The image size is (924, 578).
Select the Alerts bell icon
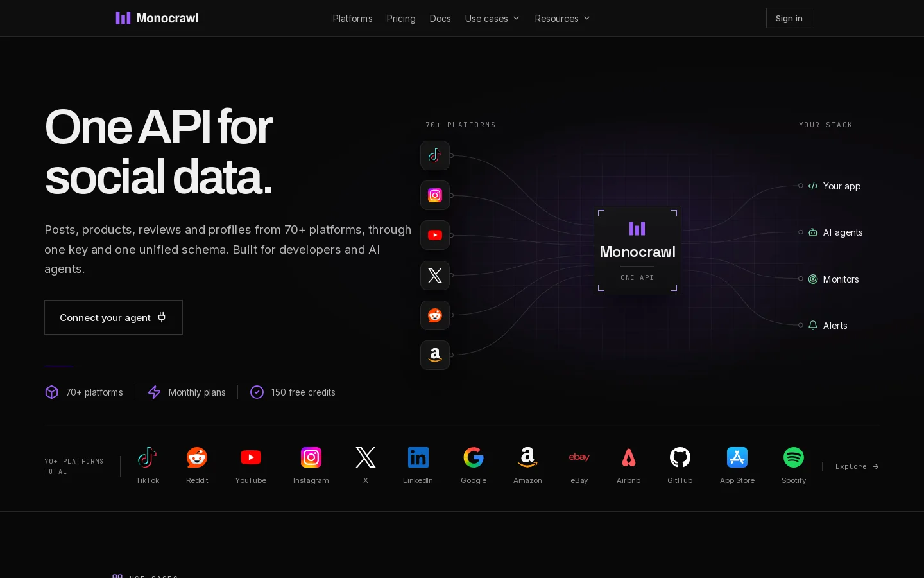coord(813,326)
